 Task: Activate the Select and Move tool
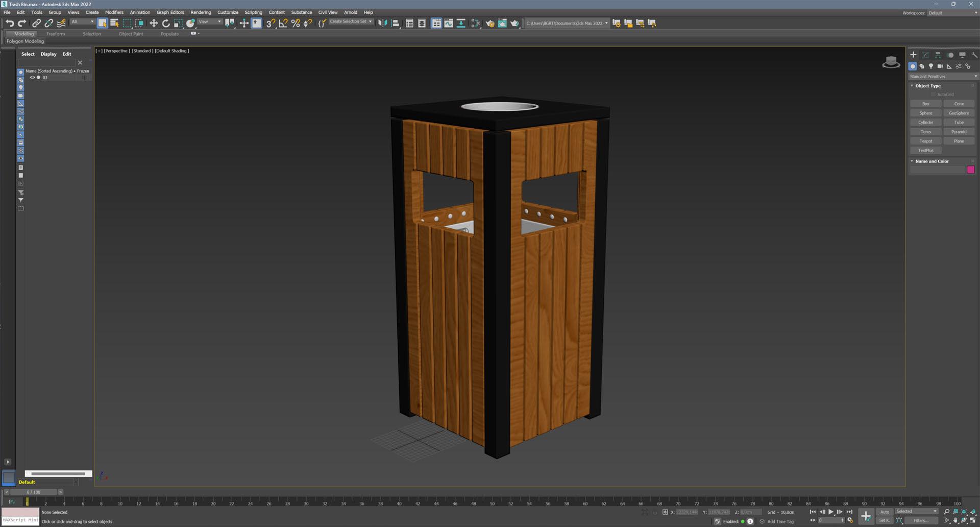tap(154, 23)
